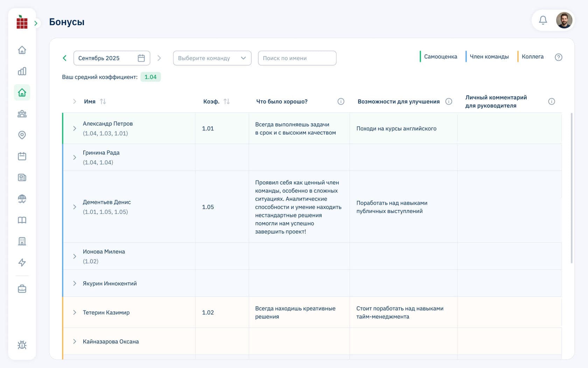
Task: Expand the Якурин Иннокентий row
Action: [75, 283]
